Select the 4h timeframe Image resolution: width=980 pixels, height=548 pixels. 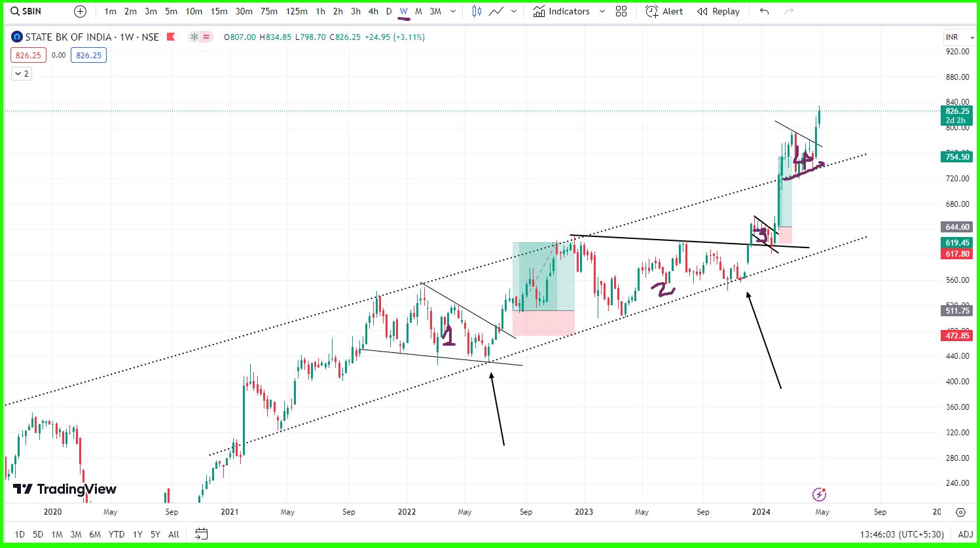[x=373, y=11]
